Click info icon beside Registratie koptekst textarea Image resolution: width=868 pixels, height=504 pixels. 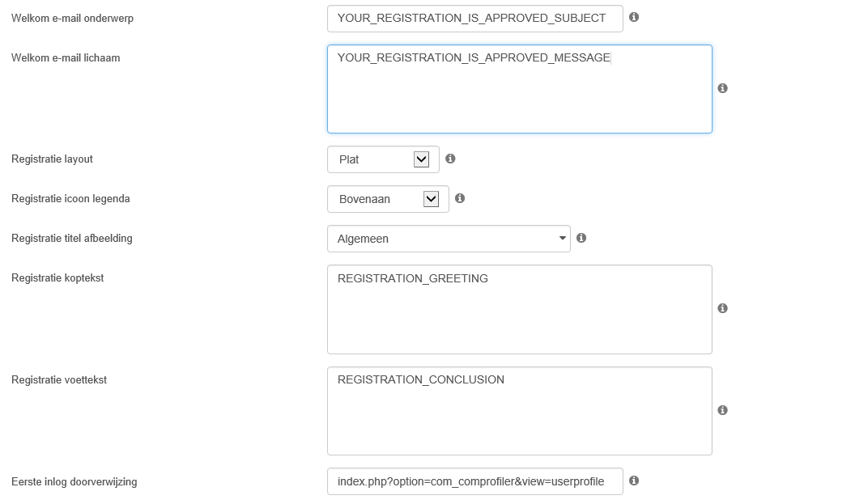point(722,308)
